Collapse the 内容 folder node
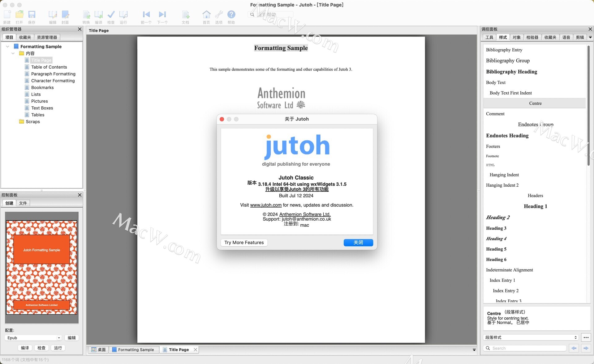This screenshot has width=594, height=364. (13, 53)
